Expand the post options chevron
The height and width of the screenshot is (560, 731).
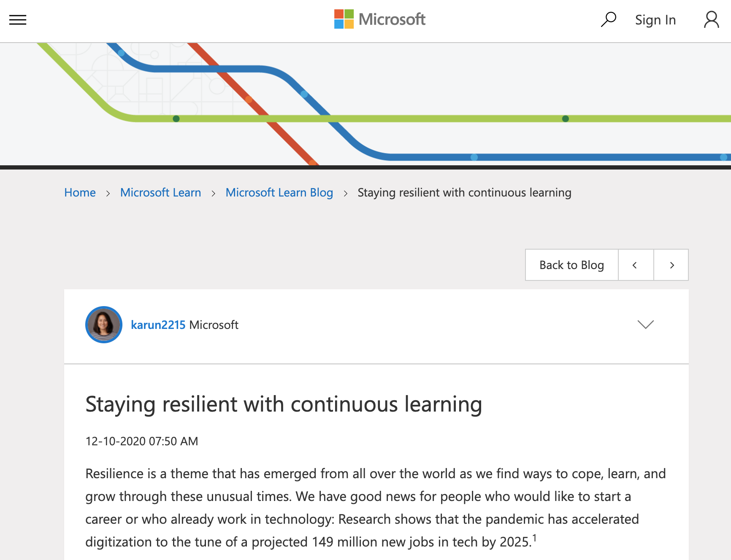tap(645, 324)
